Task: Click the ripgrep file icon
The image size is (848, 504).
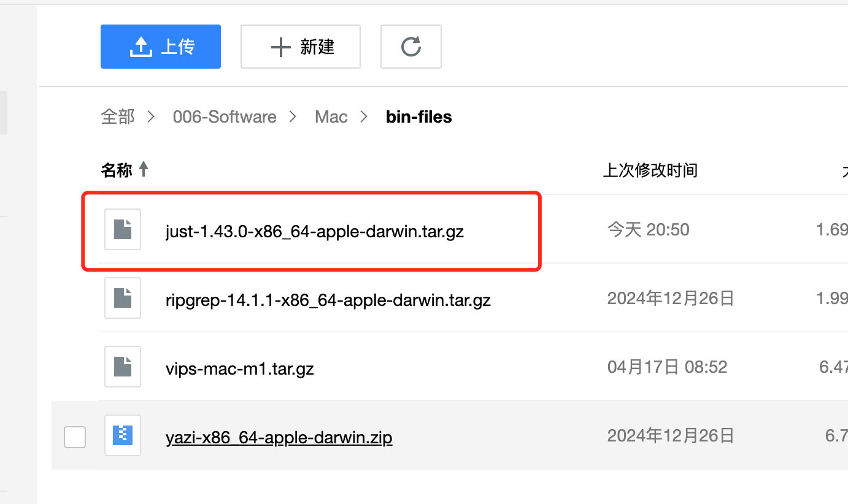Action: (x=123, y=298)
